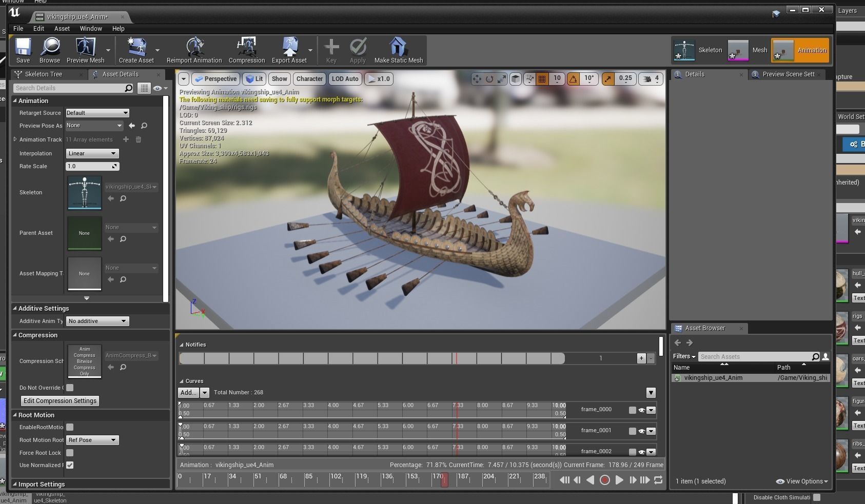This screenshot has width=865, height=504.
Task: Expand Animation Track array
Action: 15,139
